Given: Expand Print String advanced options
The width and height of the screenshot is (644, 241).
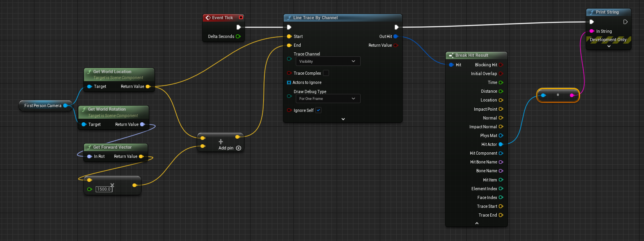Looking at the screenshot, I should point(609,46).
